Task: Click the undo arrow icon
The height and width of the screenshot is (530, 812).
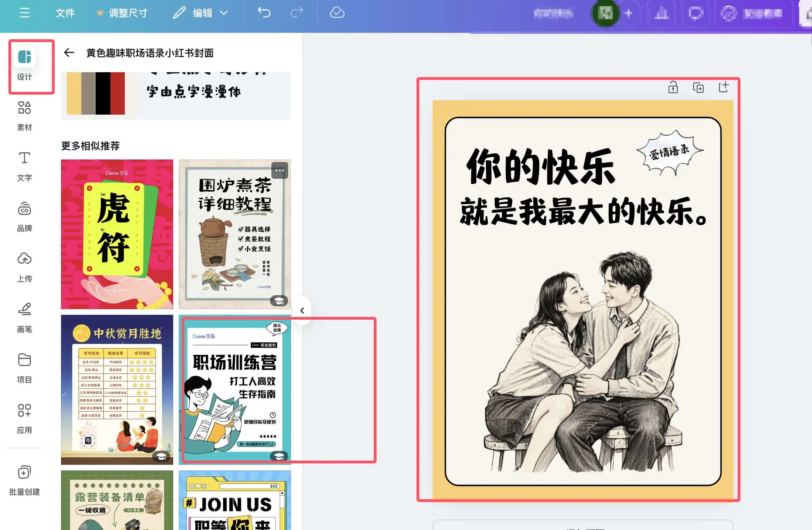Action: click(x=264, y=13)
